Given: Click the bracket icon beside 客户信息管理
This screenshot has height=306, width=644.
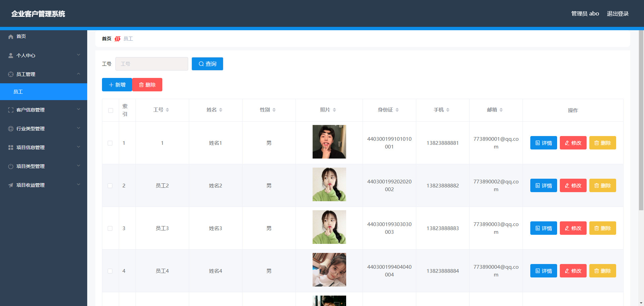Looking at the screenshot, I should coord(11,110).
